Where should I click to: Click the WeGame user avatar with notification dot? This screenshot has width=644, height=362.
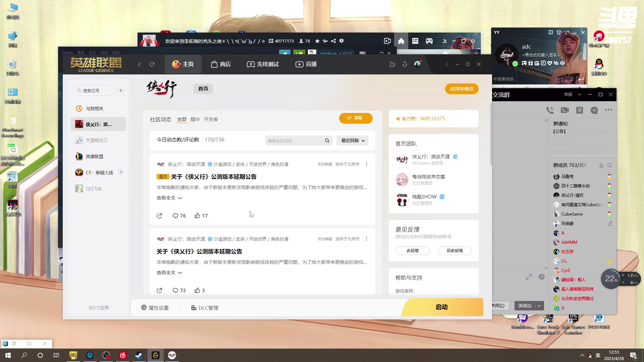417,64
